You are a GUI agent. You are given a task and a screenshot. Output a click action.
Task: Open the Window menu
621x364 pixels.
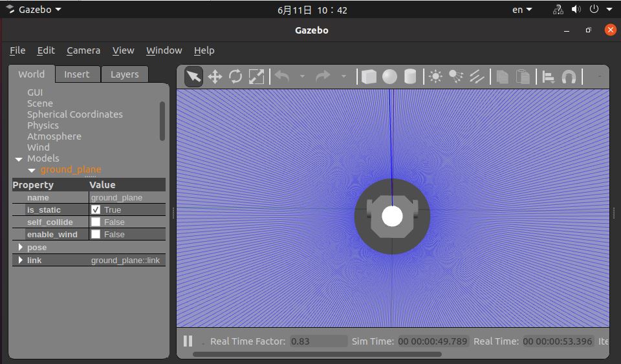pos(164,50)
